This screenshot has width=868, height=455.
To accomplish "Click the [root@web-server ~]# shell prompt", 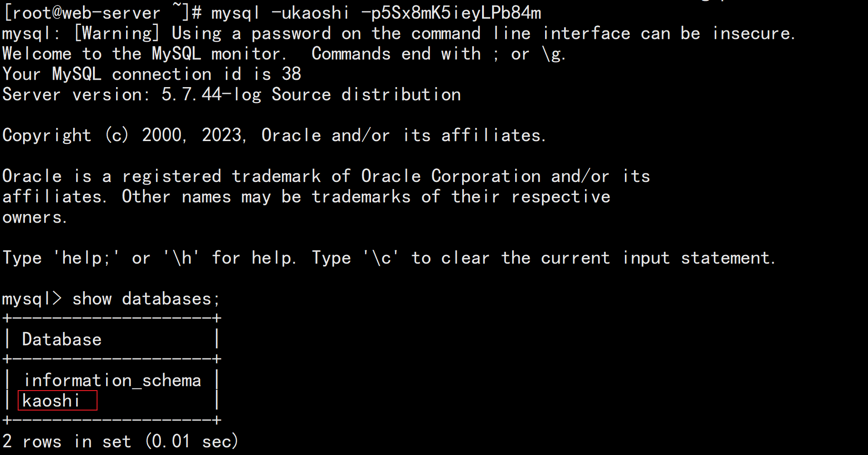I will (102, 13).
